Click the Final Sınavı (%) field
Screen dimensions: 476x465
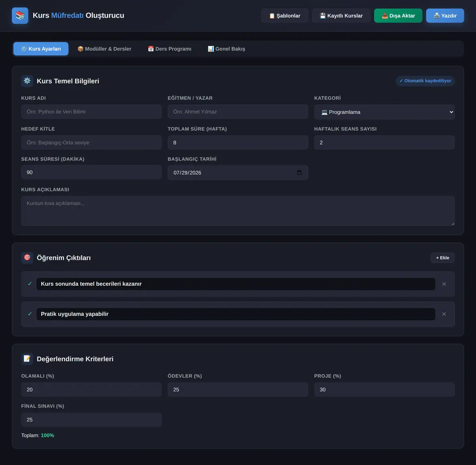click(x=91, y=420)
